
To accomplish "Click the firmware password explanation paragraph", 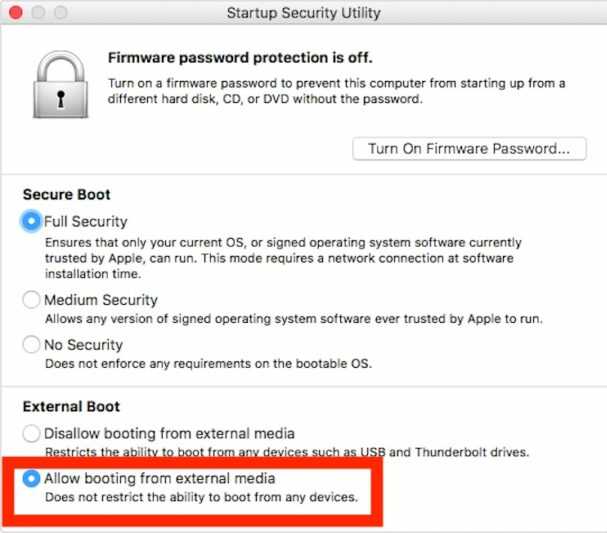I will pos(336,91).
